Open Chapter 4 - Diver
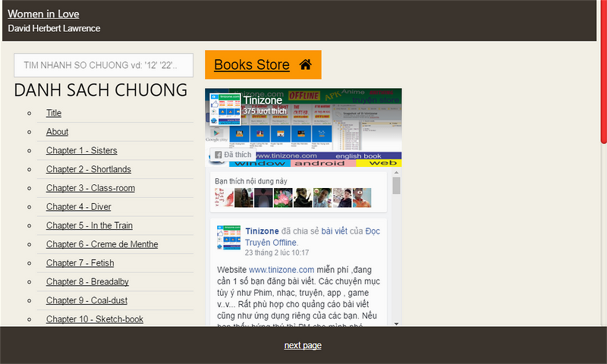 point(79,207)
